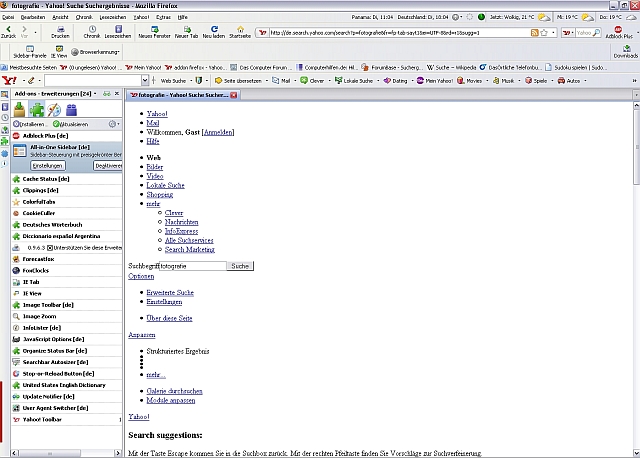
Task: Click the Neu laden reload icon
Action: [x=213, y=30]
